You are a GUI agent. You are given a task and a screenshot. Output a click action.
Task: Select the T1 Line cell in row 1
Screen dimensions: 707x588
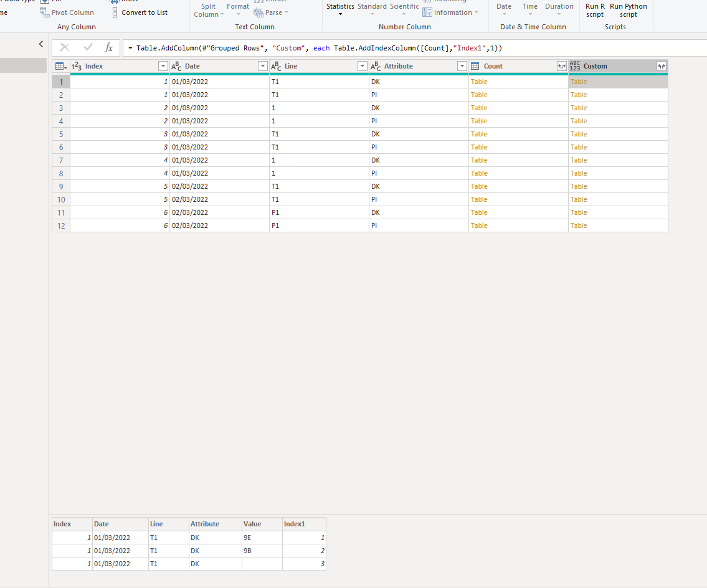coord(319,82)
